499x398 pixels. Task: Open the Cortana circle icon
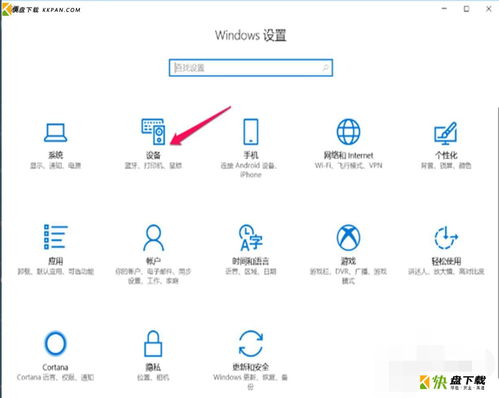tap(56, 343)
